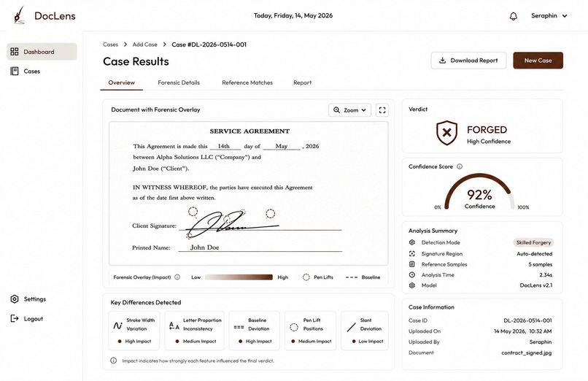Click the FORGED verdict text

tap(487, 130)
